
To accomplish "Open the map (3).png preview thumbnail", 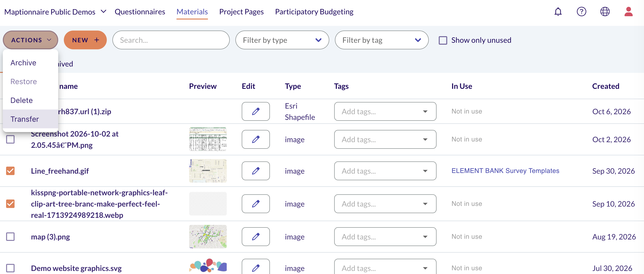I will pyautogui.click(x=208, y=237).
